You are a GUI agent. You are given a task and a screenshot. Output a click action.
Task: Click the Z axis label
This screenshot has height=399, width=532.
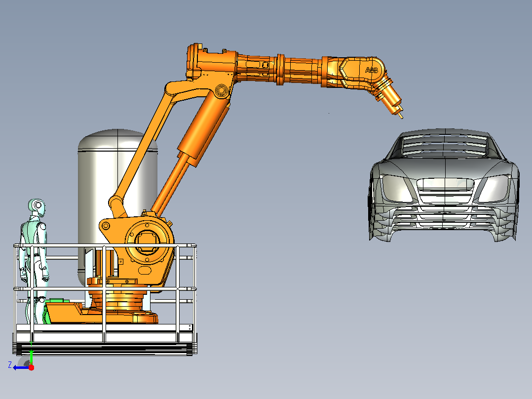(10, 365)
